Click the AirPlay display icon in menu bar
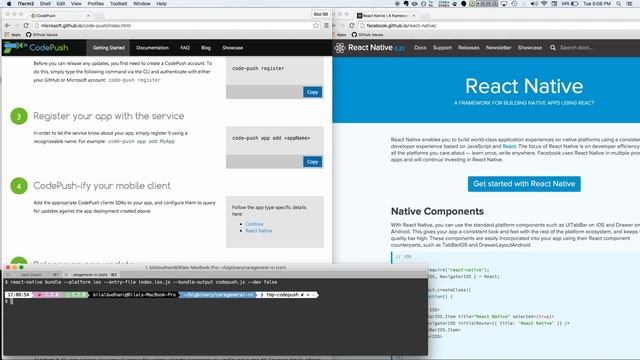The width and height of the screenshot is (640, 360). tap(504, 4)
